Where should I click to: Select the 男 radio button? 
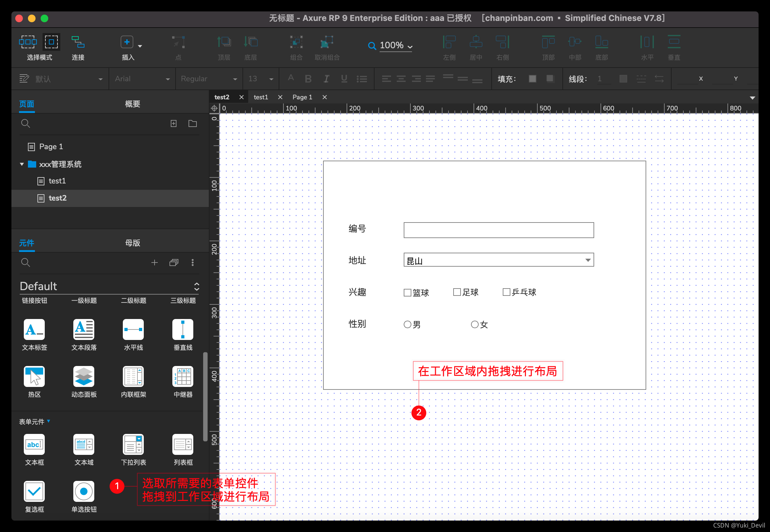[x=407, y=324]
